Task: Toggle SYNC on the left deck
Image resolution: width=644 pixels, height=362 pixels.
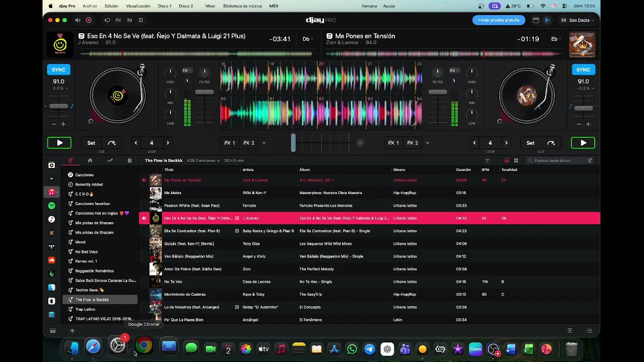Action: [58, 69]
